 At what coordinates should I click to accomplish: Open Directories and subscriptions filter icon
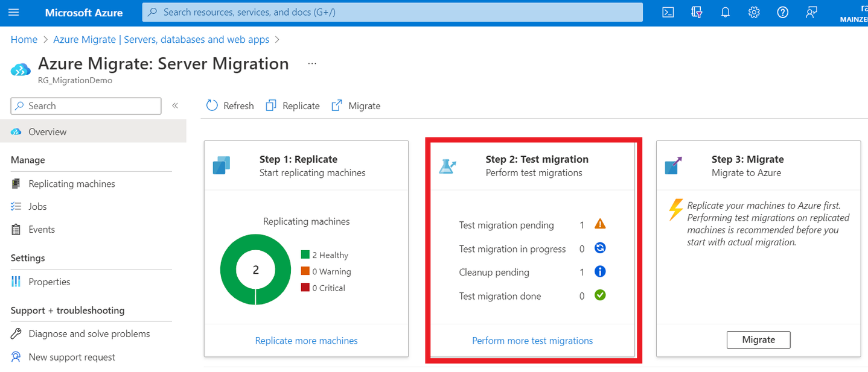click(697, 12)
